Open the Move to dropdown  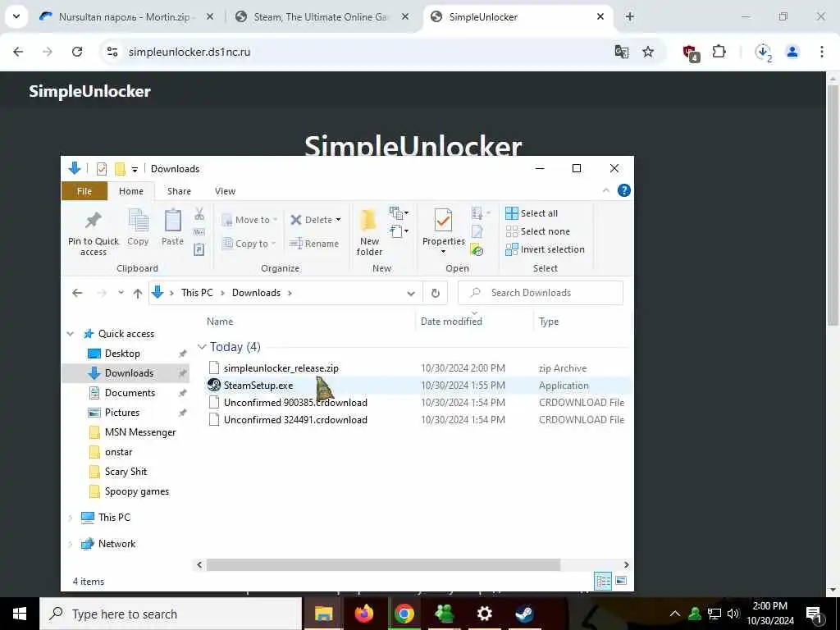coord(249,220)
